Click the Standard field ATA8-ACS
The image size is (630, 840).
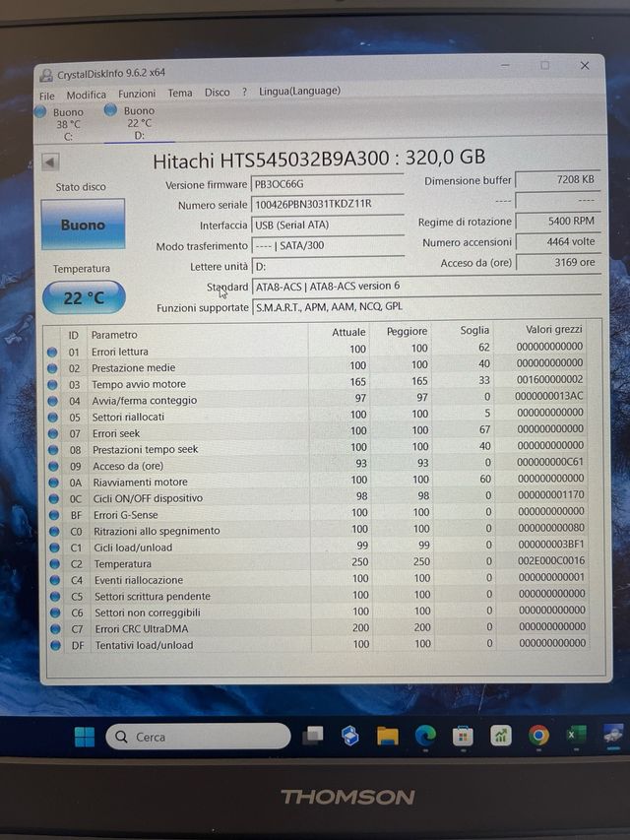(426, 286)
